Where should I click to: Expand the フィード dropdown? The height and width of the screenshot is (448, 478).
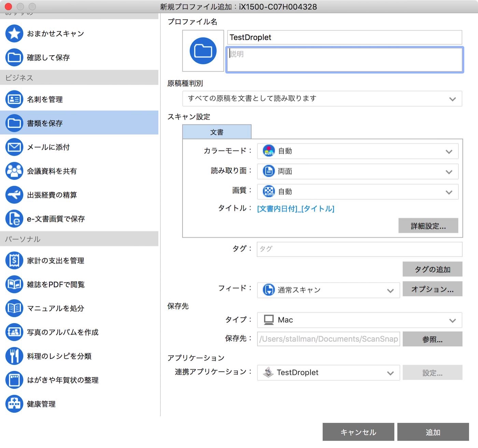coord(328,290)
